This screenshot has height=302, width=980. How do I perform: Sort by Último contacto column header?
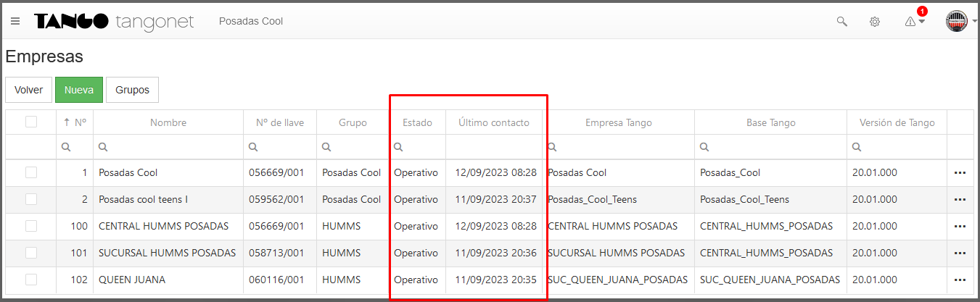point(494,122)
